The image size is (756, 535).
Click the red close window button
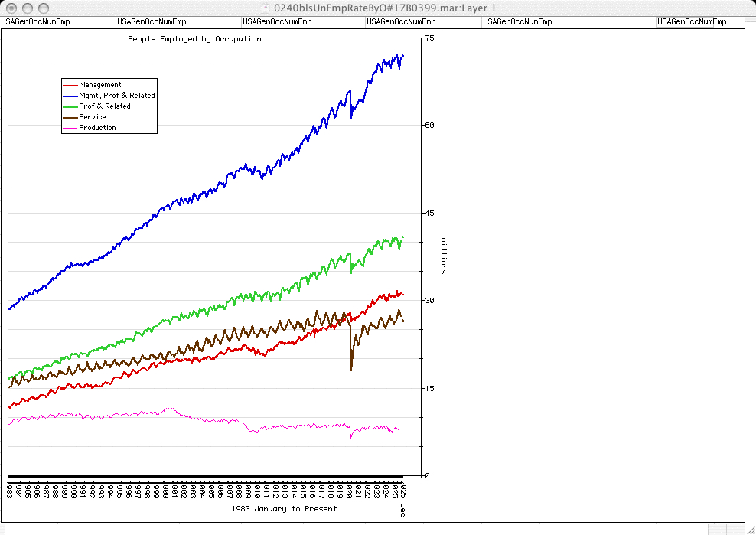click(11, 7)
